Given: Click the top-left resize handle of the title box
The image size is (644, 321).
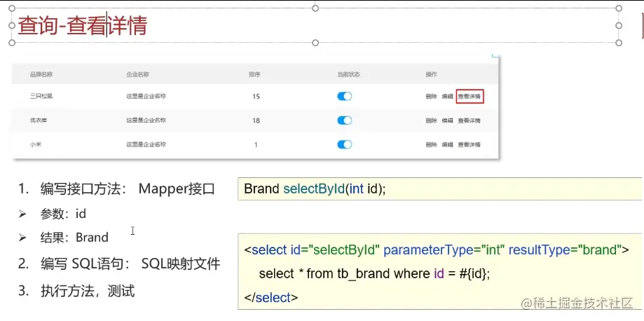Looking at the screenshot, I should (11, 8).
